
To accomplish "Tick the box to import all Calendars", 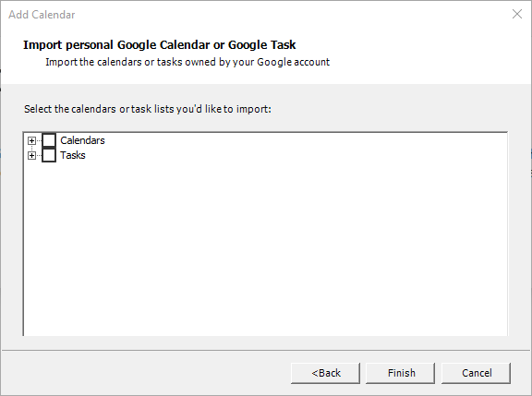I will click(x=49, y=140).
